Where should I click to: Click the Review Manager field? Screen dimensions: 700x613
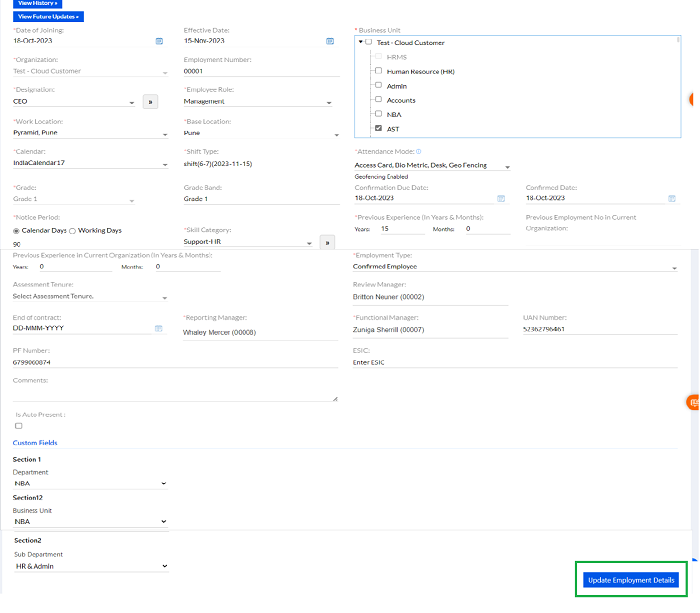[430, 297]
